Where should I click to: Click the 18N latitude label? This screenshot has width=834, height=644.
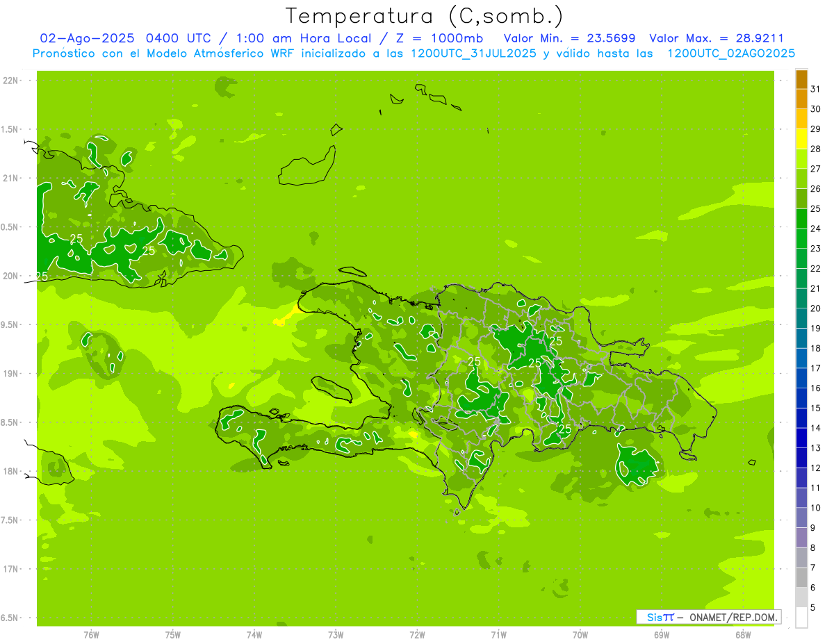pos(12,471)
